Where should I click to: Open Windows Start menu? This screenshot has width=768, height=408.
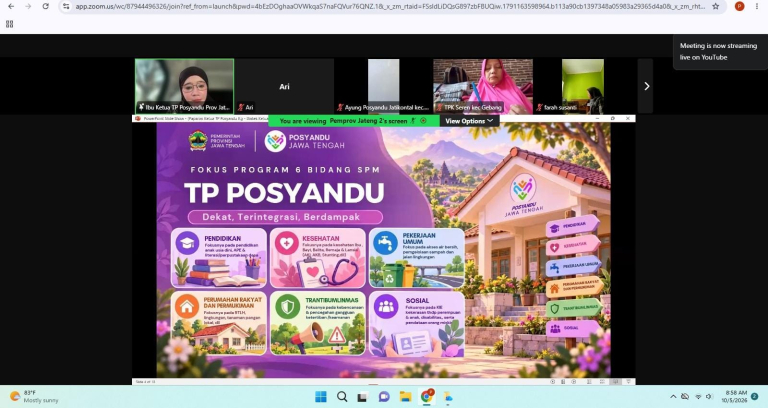click(x=321, y=396)
